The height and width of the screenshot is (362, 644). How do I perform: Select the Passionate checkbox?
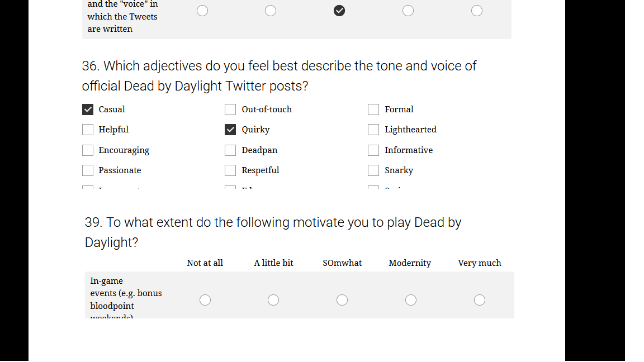(87, 170)
